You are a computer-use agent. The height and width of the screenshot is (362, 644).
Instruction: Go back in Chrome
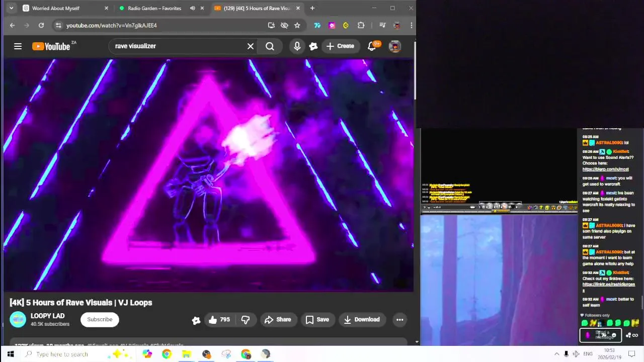[x=13, y=25]
